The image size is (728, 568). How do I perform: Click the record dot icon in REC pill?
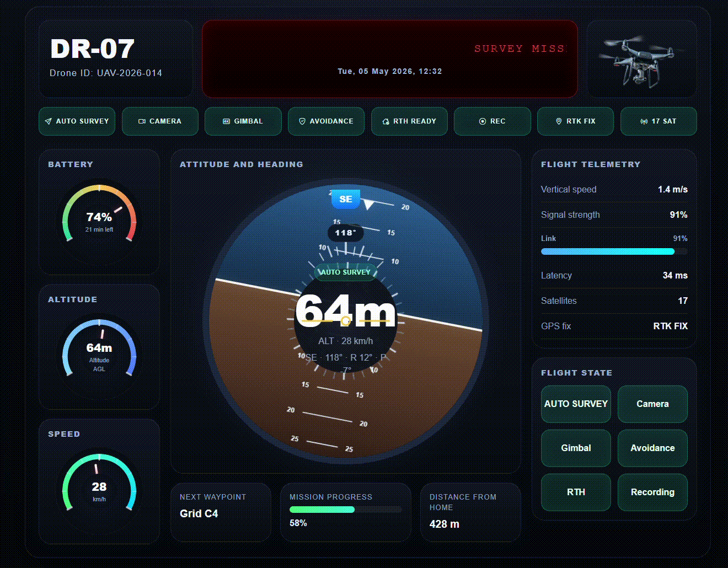(483, 121)
